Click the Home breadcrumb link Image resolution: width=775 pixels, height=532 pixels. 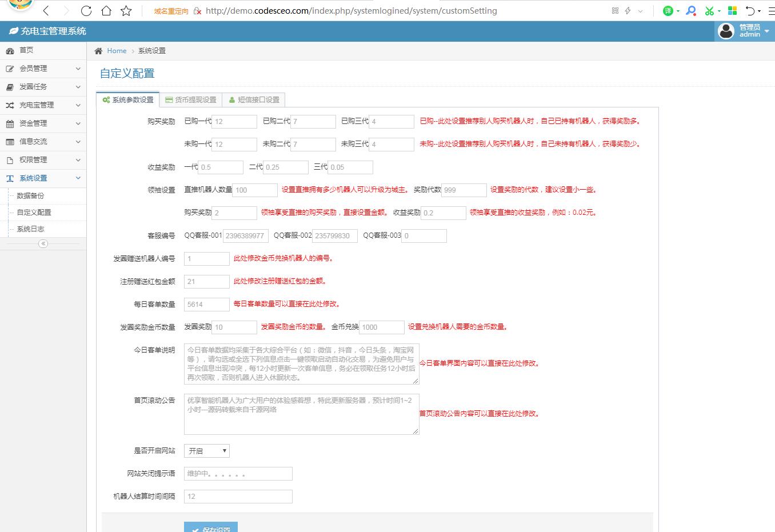117,51
